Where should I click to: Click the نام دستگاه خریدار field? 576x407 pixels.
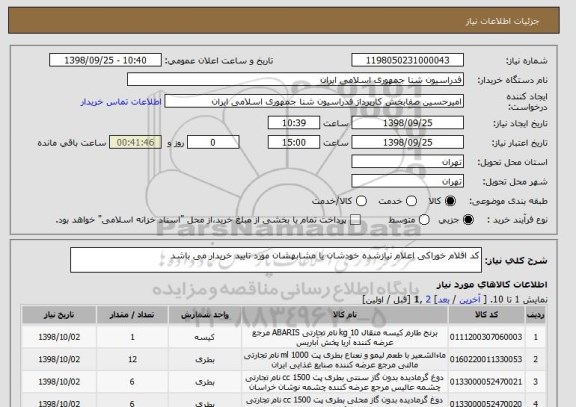click(295, 79)
